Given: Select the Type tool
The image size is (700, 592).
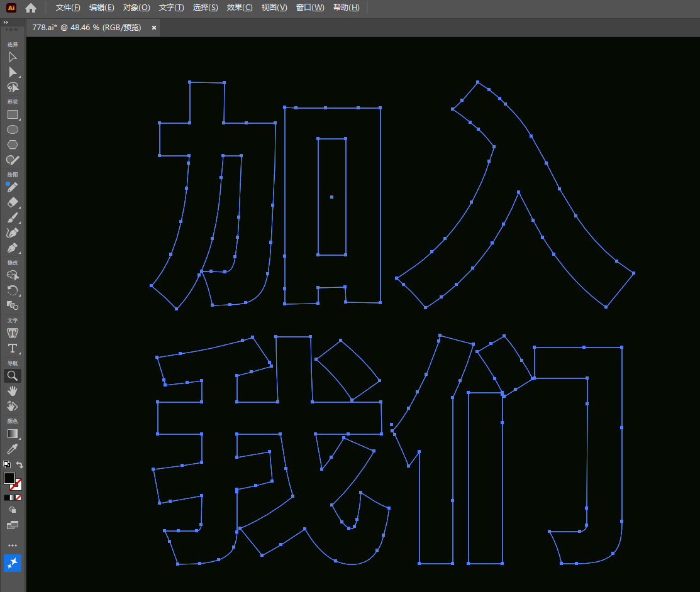Looking at the screenshot, I should pos(13,348).
